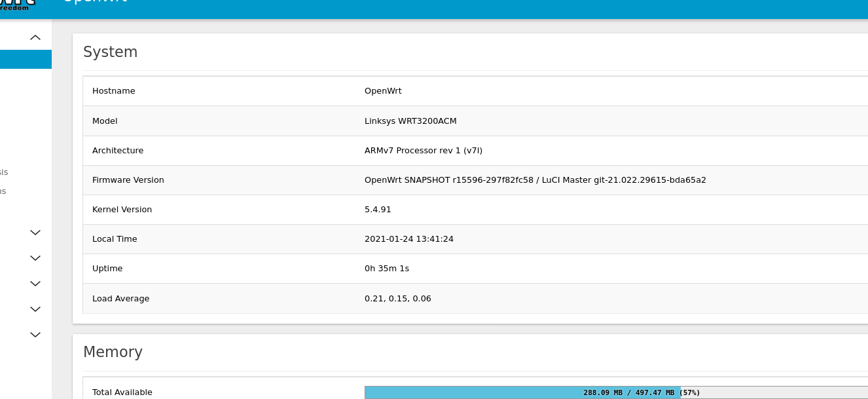Click the Kernel Version 5.4.91 row
Viewport: 868px width, 399px height.
378,209
